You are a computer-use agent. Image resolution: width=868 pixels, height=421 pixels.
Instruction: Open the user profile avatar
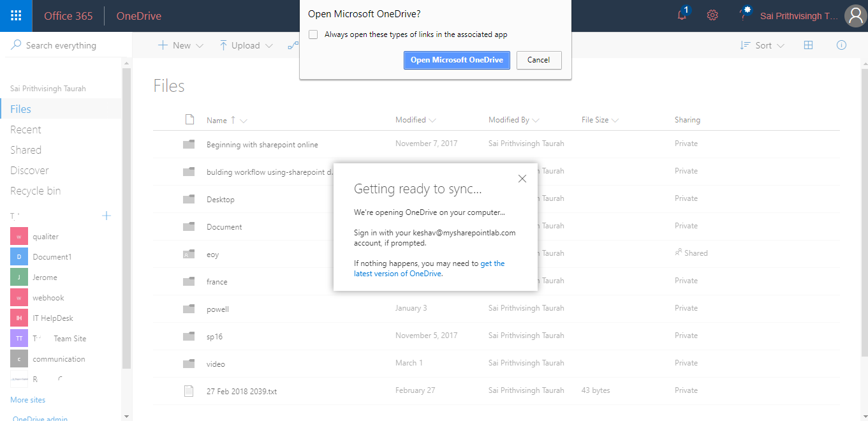tap(855, 16)
